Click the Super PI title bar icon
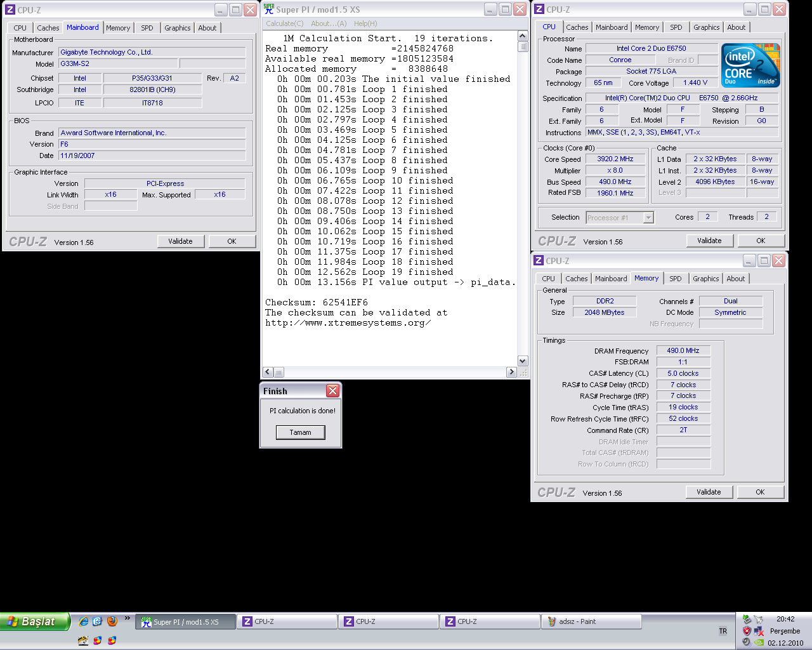 point(269,9)
